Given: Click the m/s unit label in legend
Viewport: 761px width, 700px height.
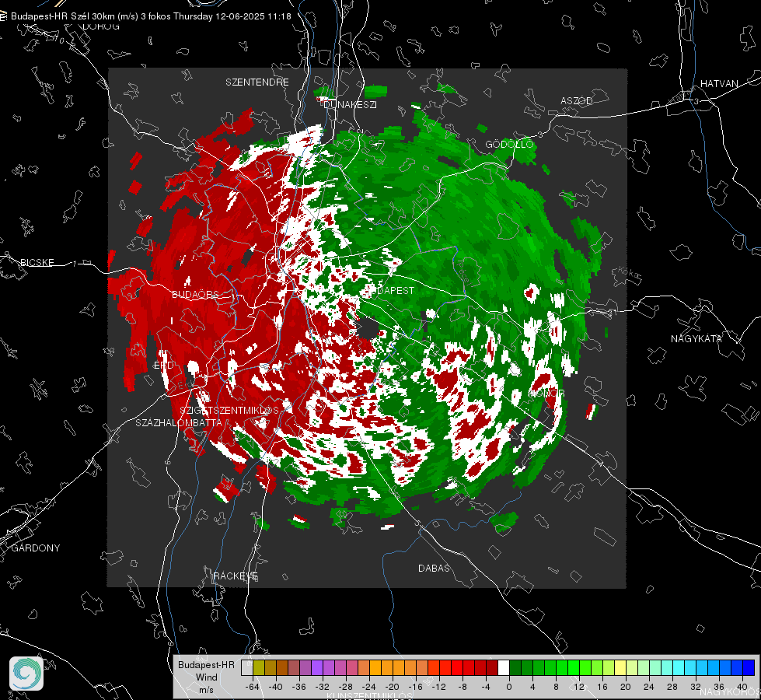Looking at the screenshot, I should click(206, 689).
